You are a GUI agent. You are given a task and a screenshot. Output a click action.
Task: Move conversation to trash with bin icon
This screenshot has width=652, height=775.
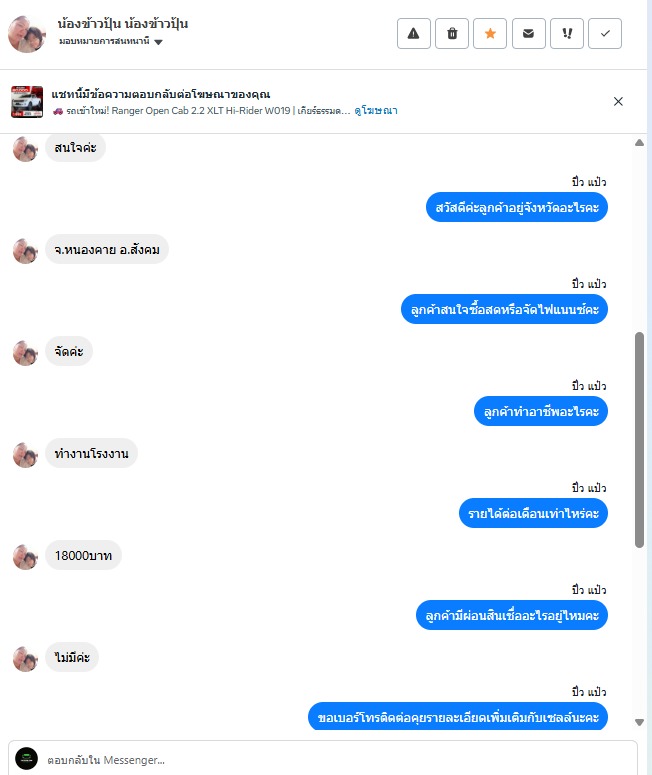click(452, 34)
